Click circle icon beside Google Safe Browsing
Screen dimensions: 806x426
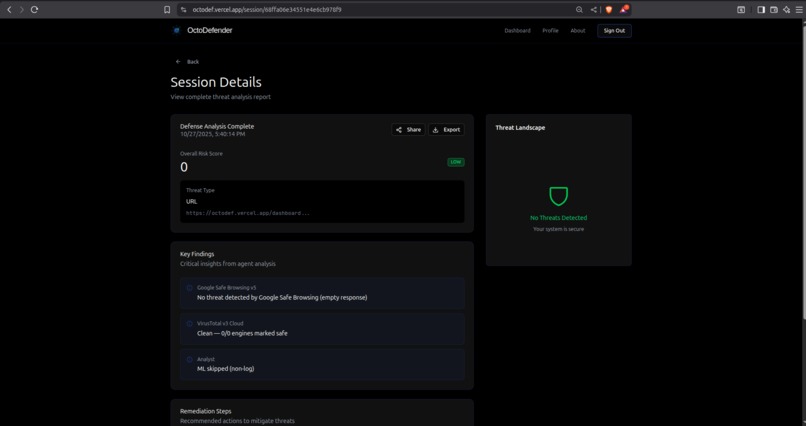190,288
